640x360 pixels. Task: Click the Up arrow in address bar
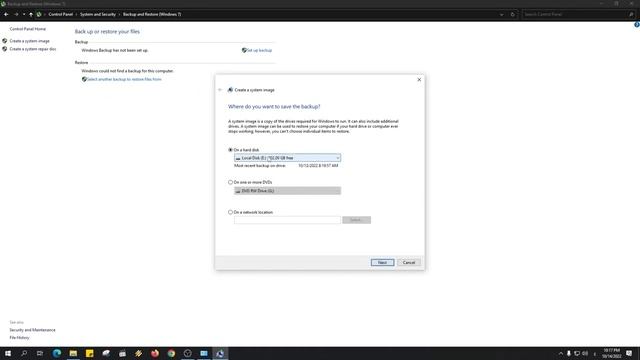coord(31,14)
